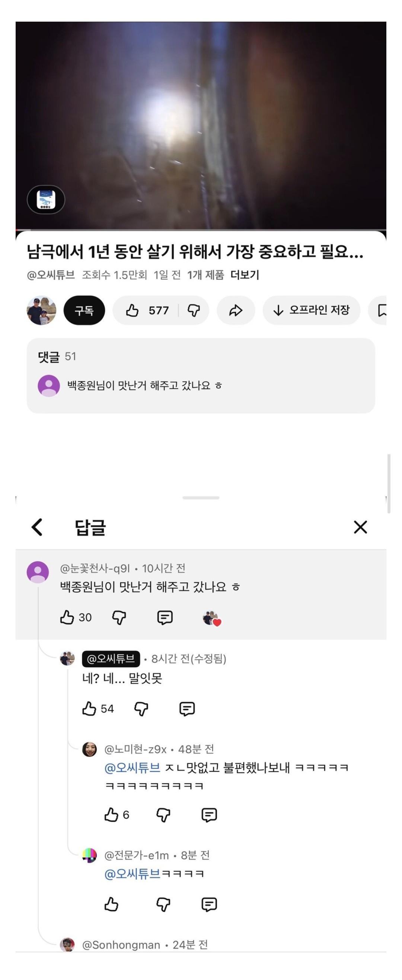Open the product shelf icon on video
Image resolution: width=402 pixels, height=980 pixels.
(46, 200)
